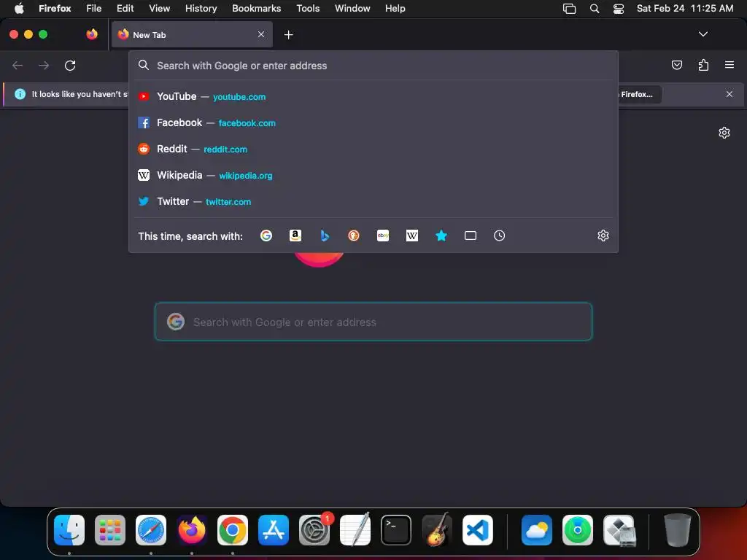Personalize New Tab gear icon
This screenshot has width=747, height=560.
(724, 133)
